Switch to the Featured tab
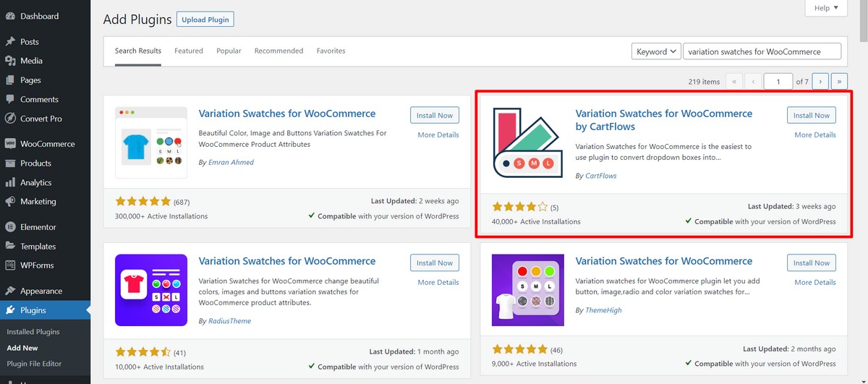The width and height of the screenshot is (868, 384). (x=189, y=51)
